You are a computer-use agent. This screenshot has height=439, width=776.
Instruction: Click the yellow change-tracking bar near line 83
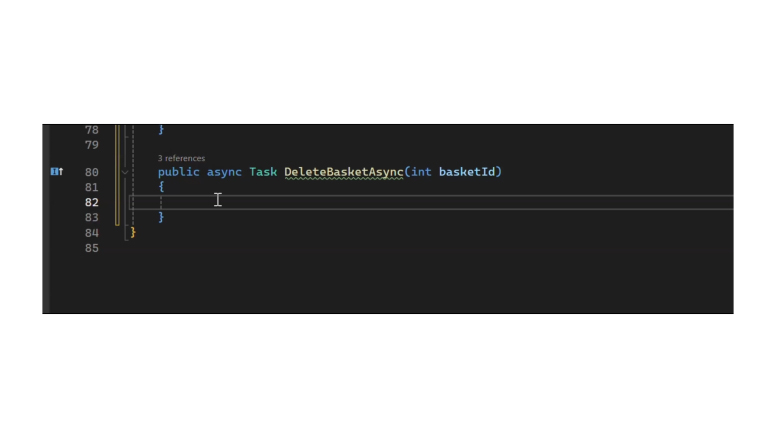(x=117, y=217)
